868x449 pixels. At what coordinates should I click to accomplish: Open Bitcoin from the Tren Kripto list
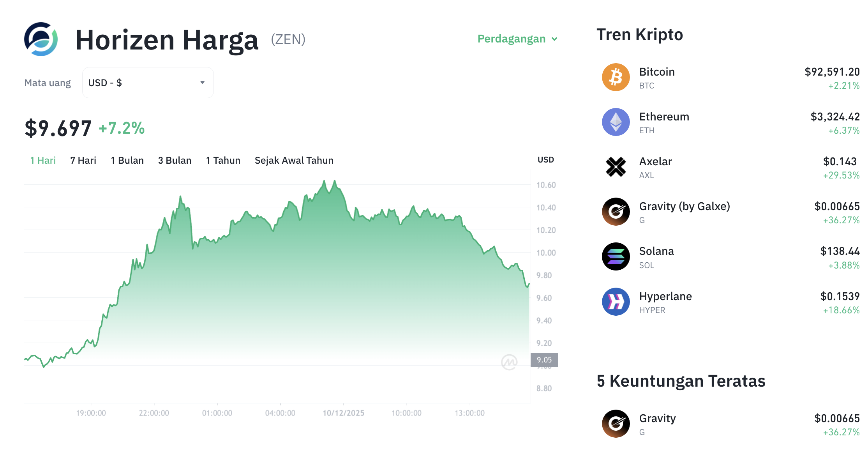[x=657, y=72]
